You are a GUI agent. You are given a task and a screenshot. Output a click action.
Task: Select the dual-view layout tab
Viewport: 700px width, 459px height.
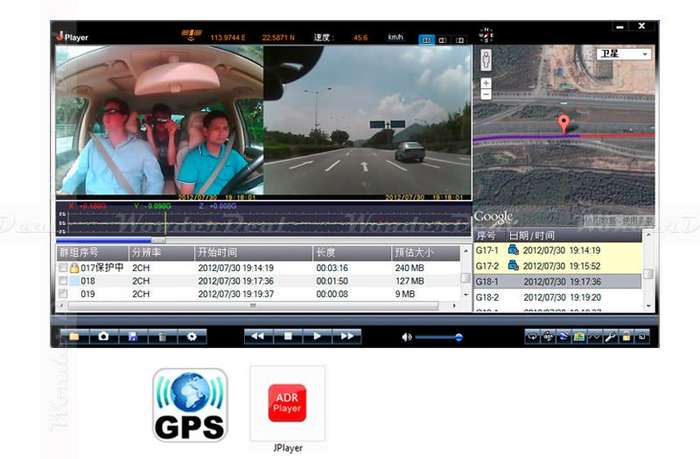(x=426, y=40)
